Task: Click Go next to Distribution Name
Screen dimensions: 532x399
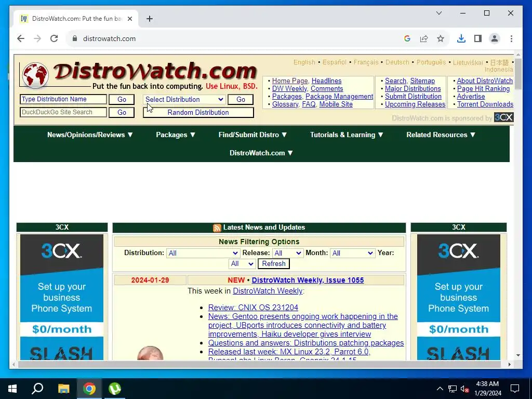Action: click(x=122, y=99)
